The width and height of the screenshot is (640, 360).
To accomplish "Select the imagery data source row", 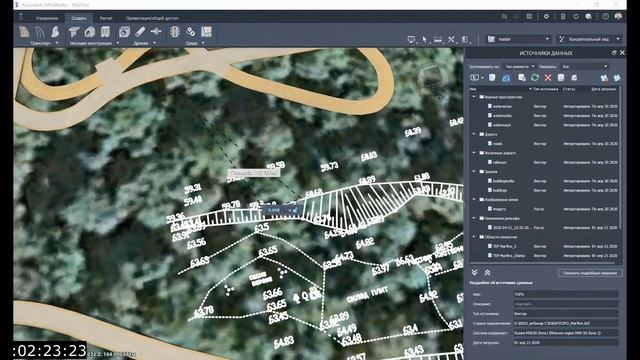I will pyautogui.click(x=545, y=209).
